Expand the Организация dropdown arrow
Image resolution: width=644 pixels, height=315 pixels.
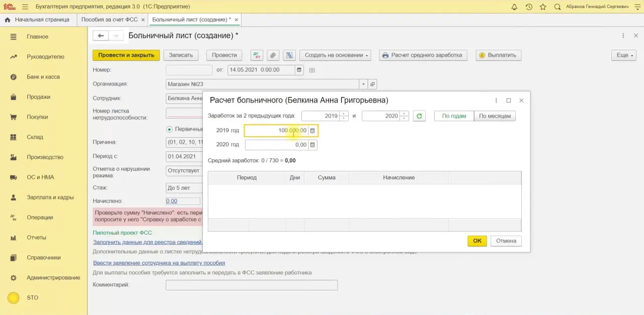pos(363,84)
